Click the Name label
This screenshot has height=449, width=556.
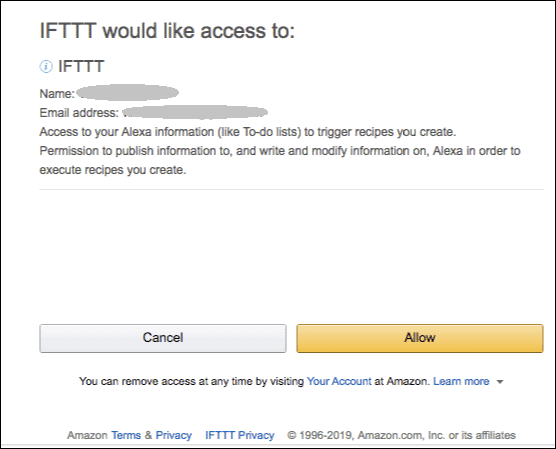click(x=57, y=94)
